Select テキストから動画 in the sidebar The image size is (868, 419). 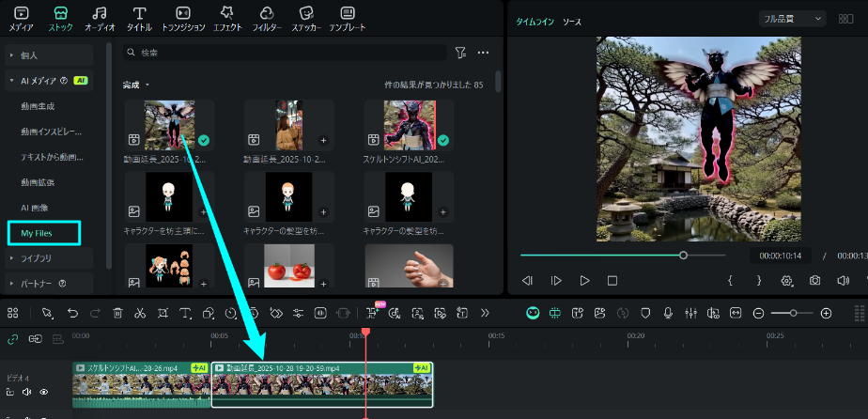click(x=52, y=157)
